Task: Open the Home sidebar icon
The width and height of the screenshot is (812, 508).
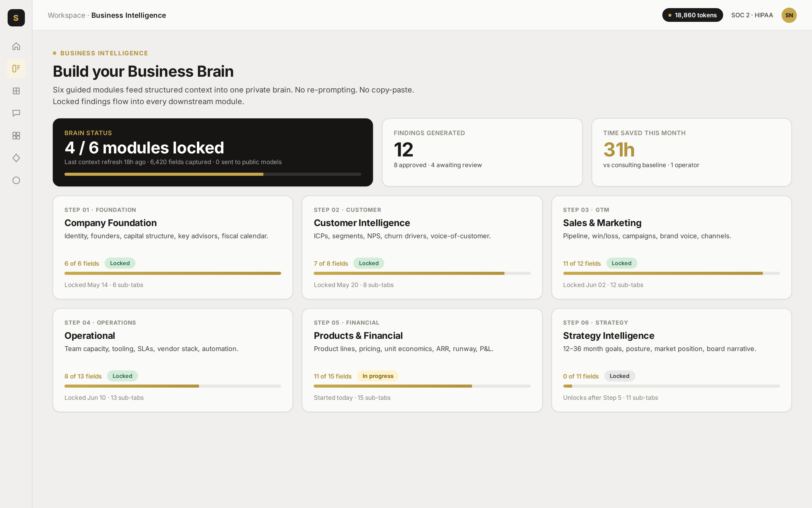Action: click(16, 46)
